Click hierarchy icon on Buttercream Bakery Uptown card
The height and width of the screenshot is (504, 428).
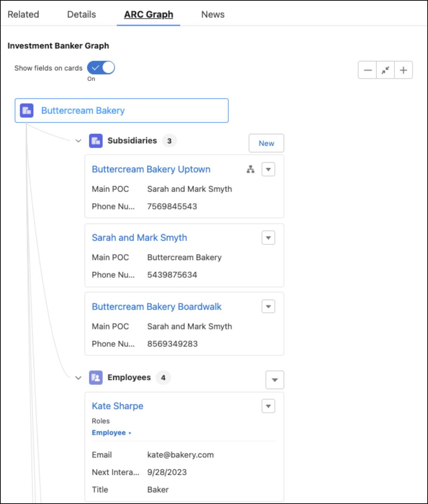[250, 170]
